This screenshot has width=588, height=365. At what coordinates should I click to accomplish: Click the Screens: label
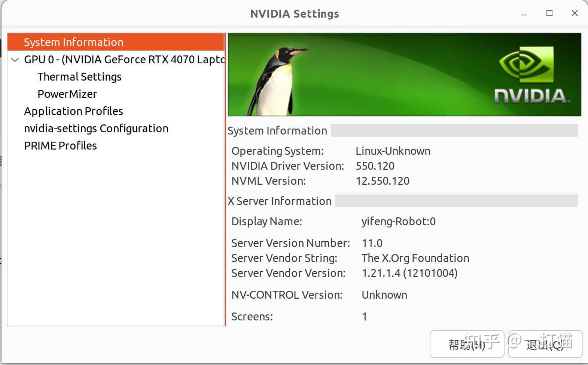point(252,317)
